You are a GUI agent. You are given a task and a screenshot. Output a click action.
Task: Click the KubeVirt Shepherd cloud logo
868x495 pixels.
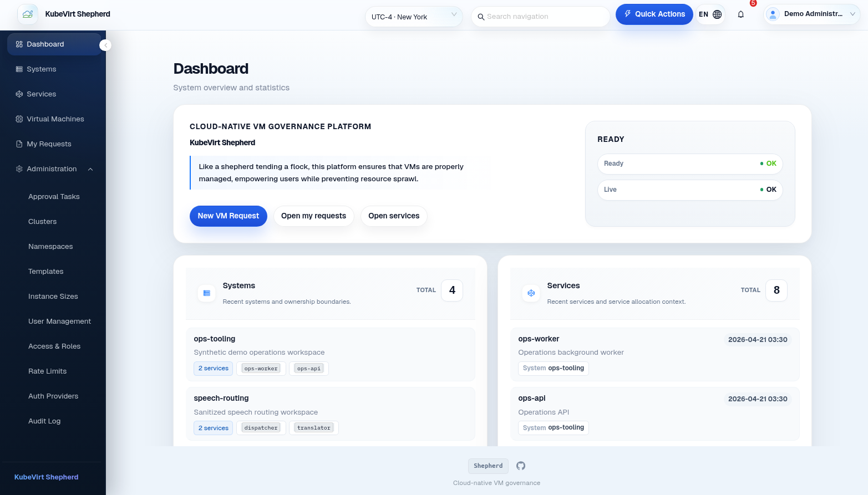tap(28, 13)
